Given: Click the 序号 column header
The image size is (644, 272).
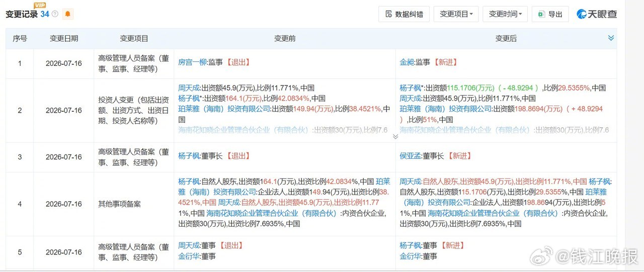Looking at the screenshot, I should click(20, 39).
